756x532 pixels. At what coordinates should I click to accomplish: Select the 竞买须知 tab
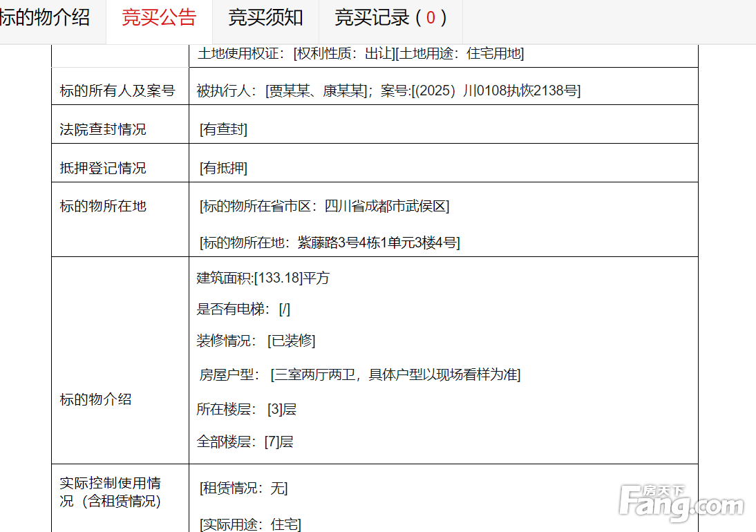click(265, 18)
